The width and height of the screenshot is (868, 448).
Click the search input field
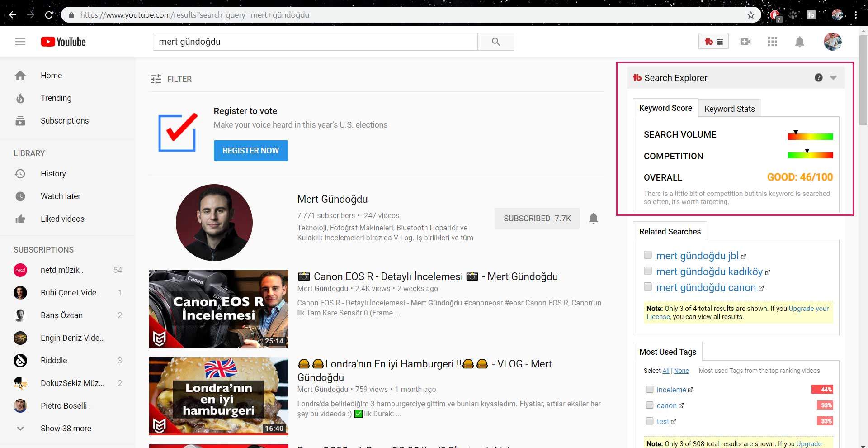(315, 42)
